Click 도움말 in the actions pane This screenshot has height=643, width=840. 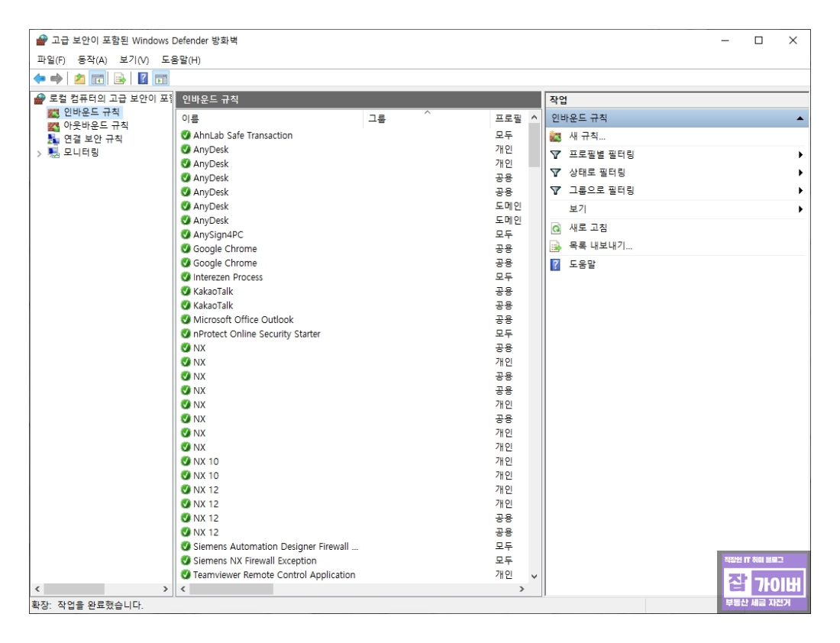(x=582, y=264)
